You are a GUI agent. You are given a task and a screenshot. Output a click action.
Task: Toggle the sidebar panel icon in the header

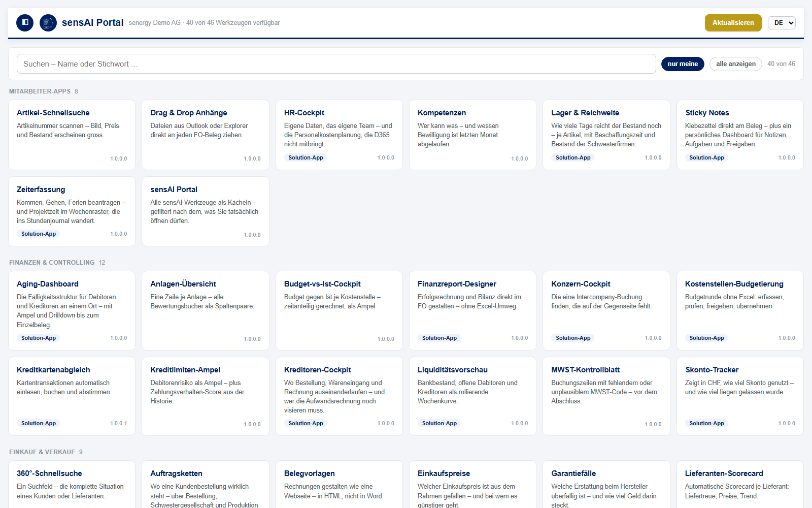pos(25,23)
